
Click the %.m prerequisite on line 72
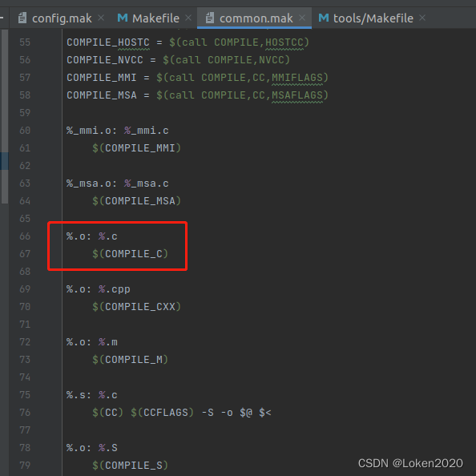pos(108,342)
